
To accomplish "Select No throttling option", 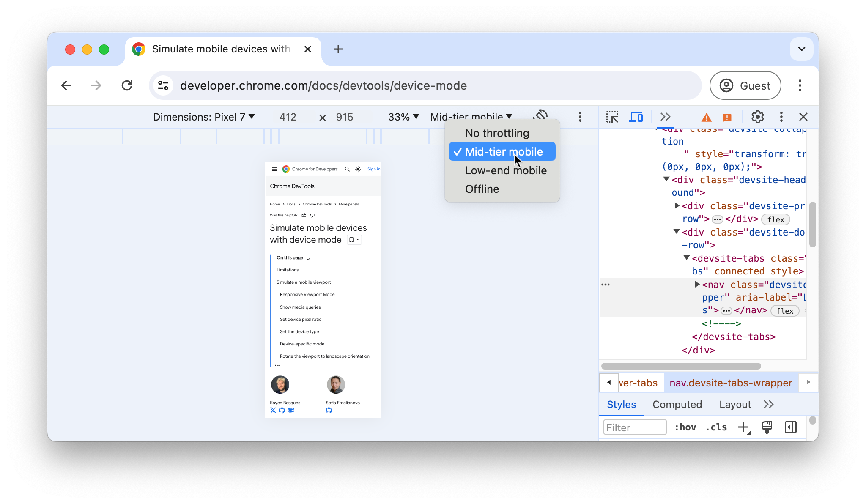I will point(496,133).
